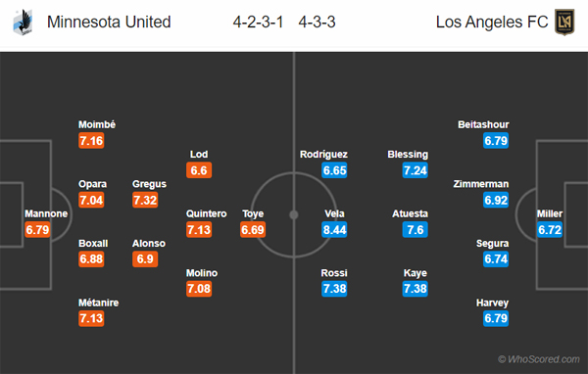Click the 4-3-3 formation label

click(x=317, y=23)
